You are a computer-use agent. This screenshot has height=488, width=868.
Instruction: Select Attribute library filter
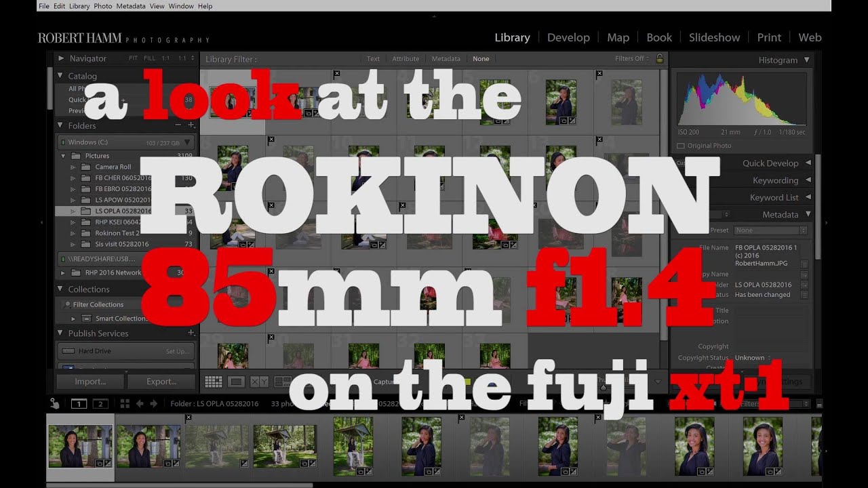coord(406,59)
